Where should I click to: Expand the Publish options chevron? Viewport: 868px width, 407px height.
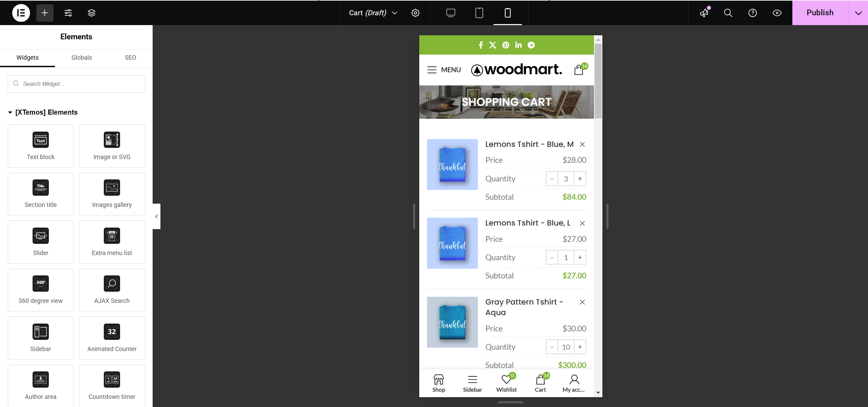tap(859, 13)
